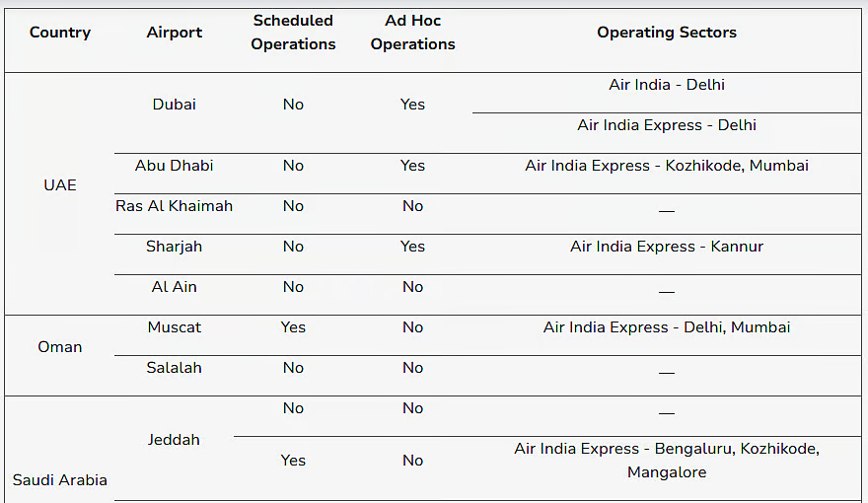This screenshot has height=503, width=868.
Task: Click the Al Ain airport cell
Action: [x=175, y=287]
